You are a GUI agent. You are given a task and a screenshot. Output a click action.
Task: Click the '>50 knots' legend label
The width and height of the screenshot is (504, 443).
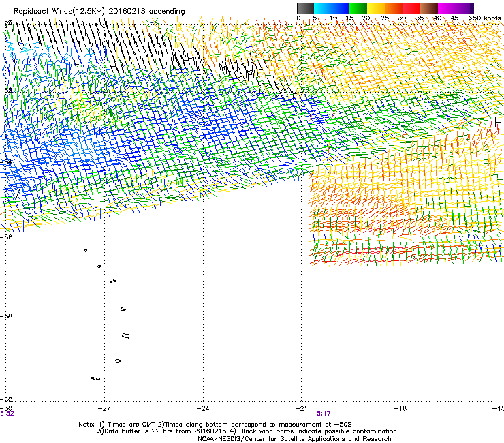tap(484, 18)
